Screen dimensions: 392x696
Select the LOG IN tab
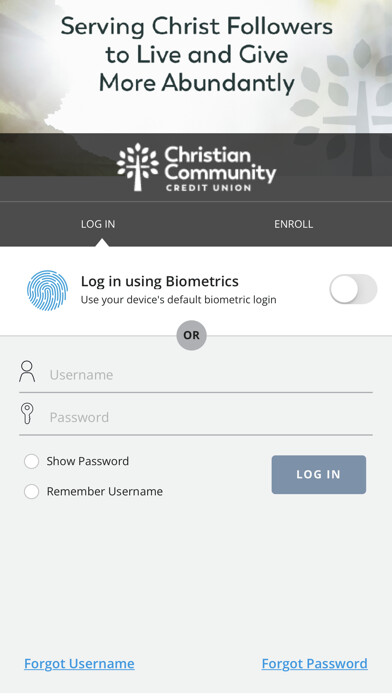click(x=98, y=224)
